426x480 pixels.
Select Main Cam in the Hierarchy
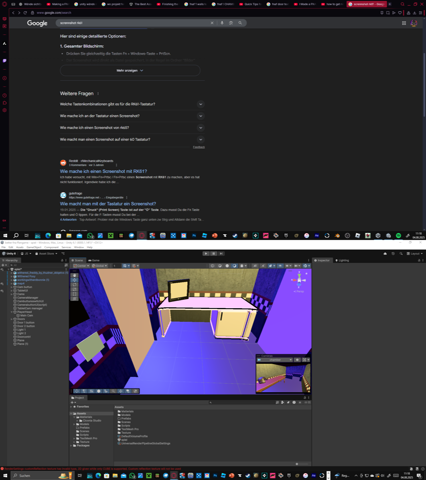pyautogui.click(x=25, y=315)
